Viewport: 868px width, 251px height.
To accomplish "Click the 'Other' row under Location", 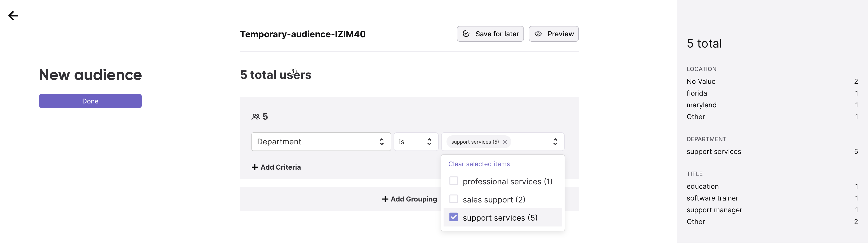I will pos(772,117).
